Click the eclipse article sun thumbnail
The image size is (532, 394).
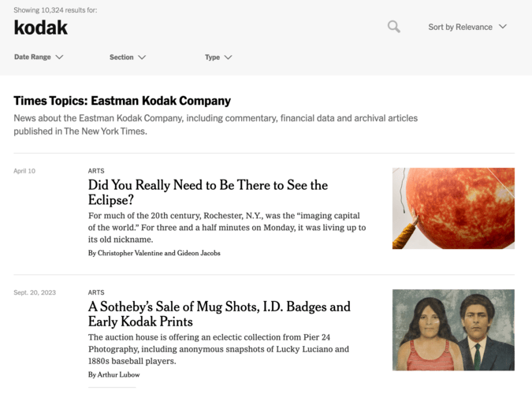tap(453, 208)
